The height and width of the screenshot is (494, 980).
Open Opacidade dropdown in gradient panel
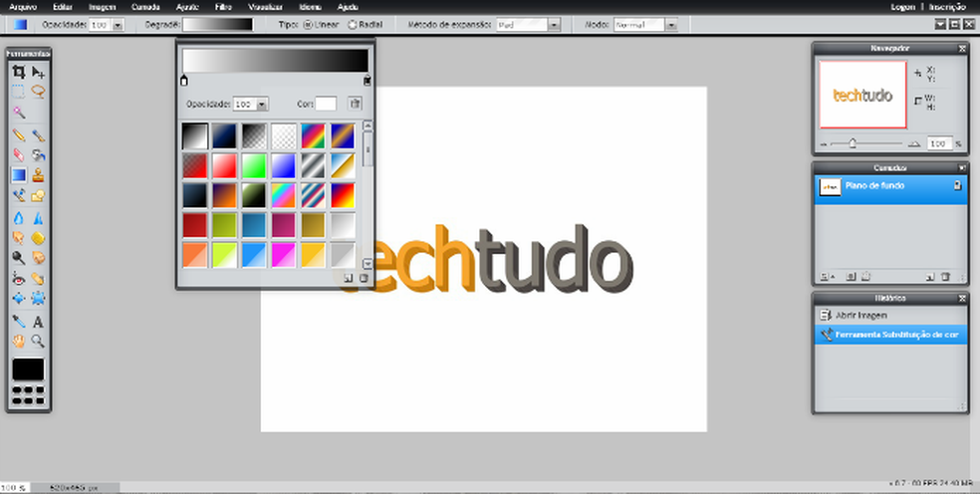click(x=263, y=105)
